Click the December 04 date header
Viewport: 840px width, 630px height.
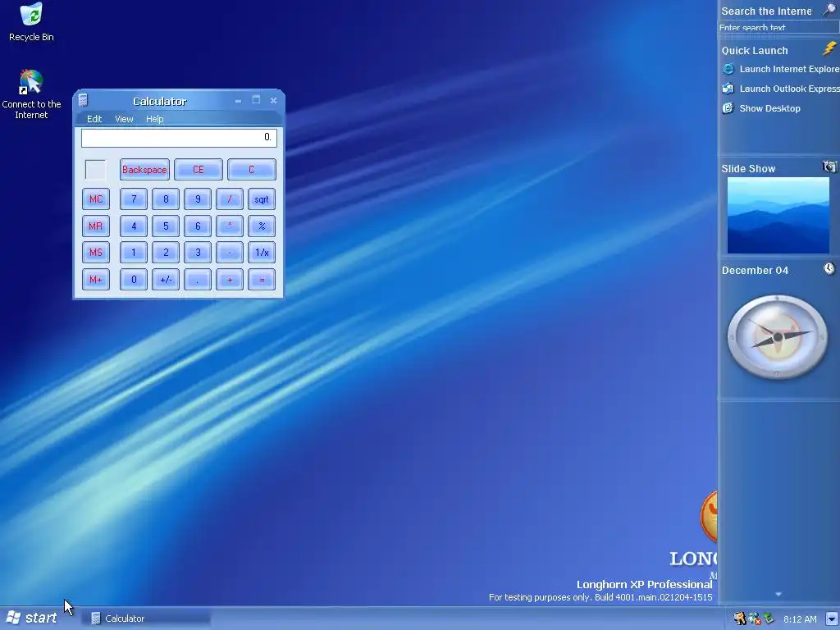coord(755,271)
